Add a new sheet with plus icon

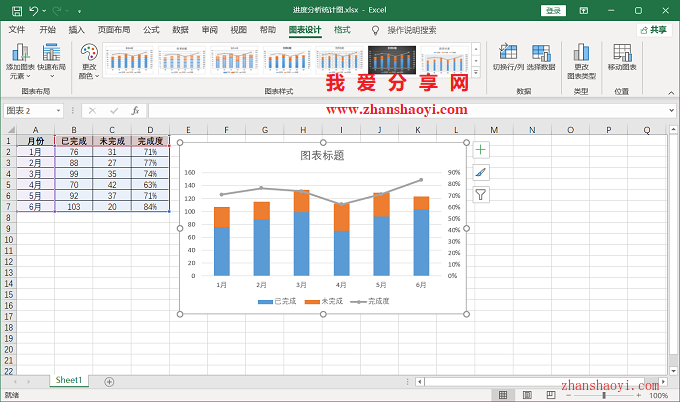109,382
